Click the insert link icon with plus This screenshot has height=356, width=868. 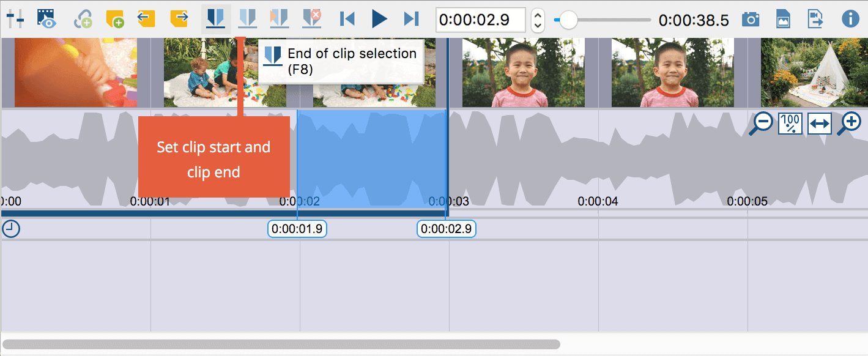pyautogui.click(x=83, y=19)
